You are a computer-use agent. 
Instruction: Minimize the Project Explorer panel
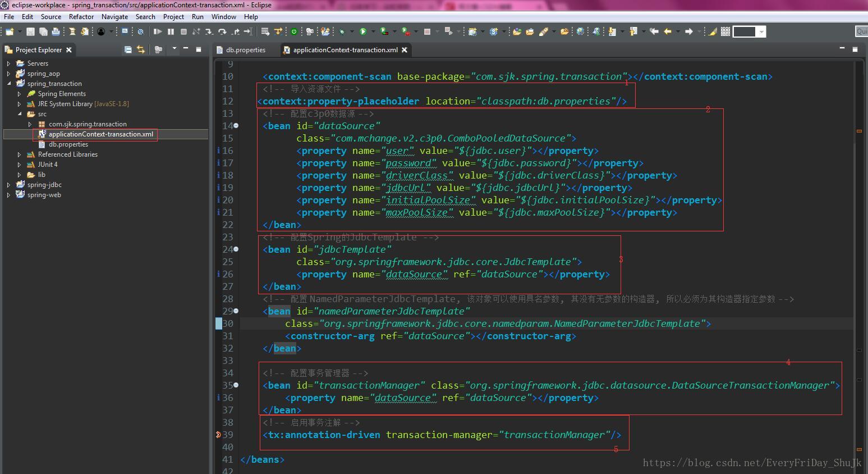(x=186, y=49)
